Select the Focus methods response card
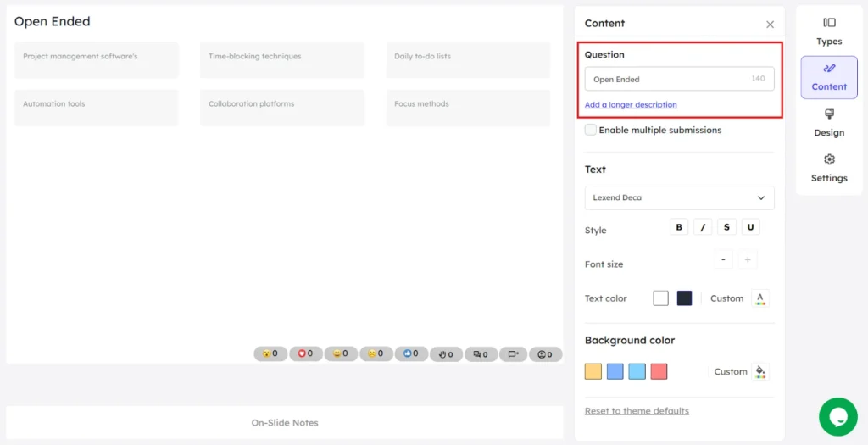 468,108
